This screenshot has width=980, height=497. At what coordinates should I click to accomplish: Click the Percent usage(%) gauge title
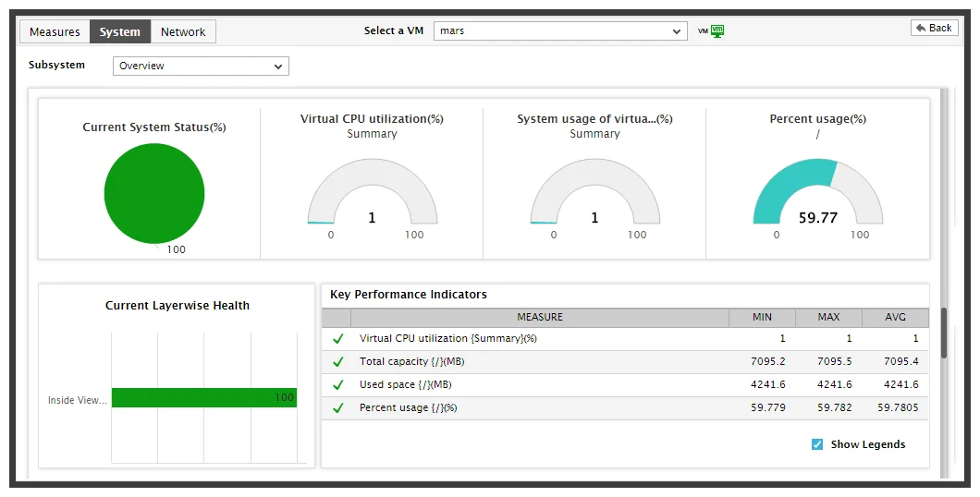[817, 118]
